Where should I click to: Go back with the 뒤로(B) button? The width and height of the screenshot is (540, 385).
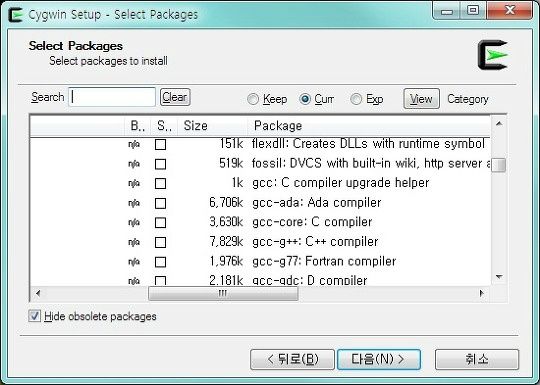292,360
